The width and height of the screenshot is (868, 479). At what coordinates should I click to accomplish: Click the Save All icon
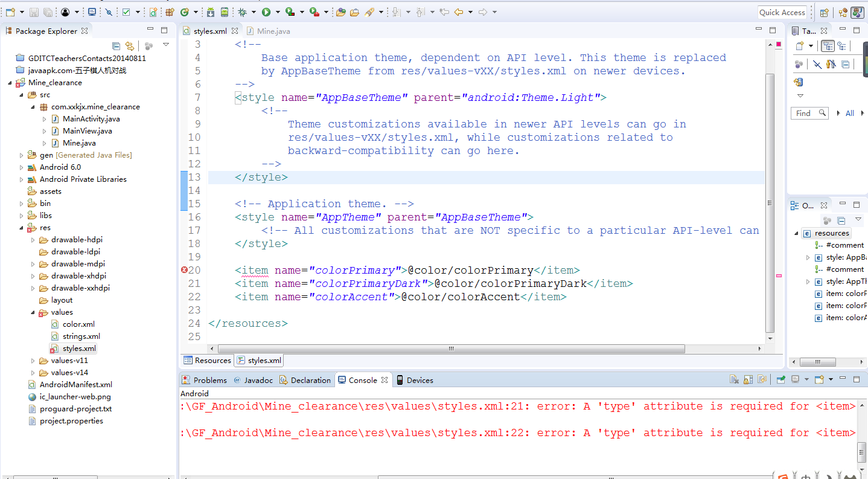48,12
